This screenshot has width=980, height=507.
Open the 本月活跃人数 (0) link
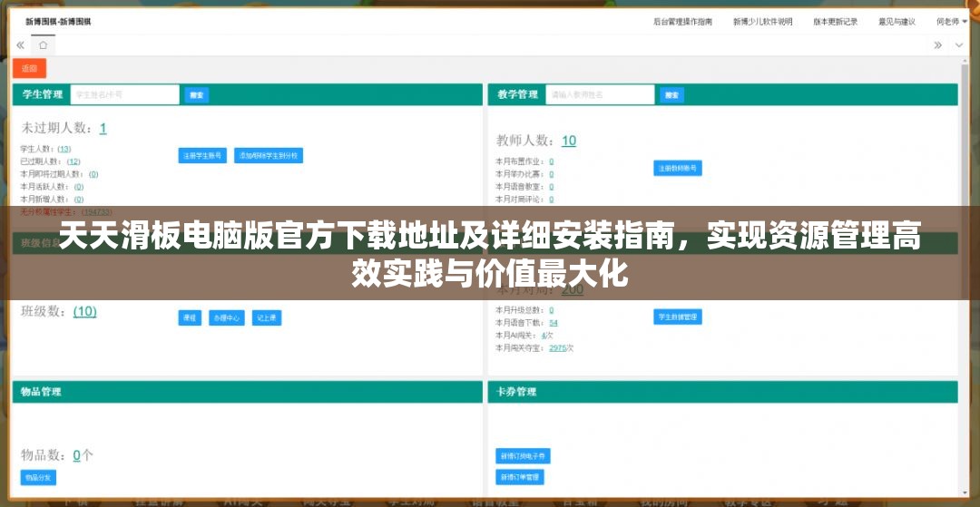pos(79,187)
